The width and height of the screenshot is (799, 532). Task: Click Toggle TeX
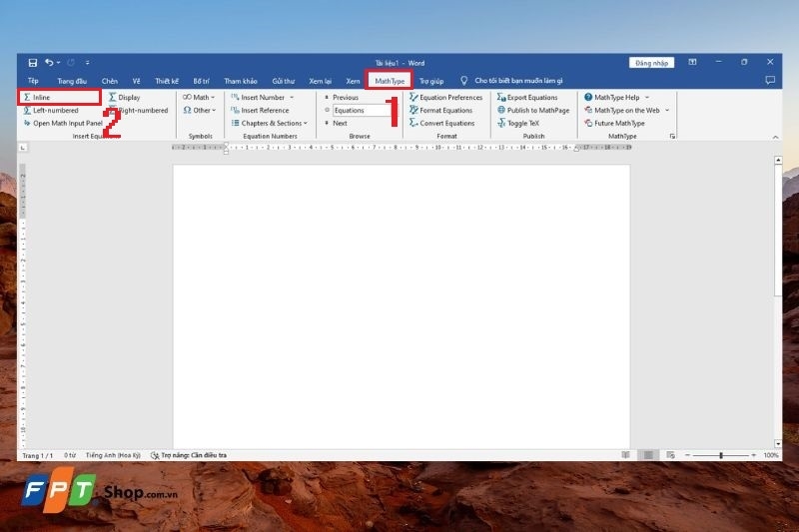[x=518, y=123]
